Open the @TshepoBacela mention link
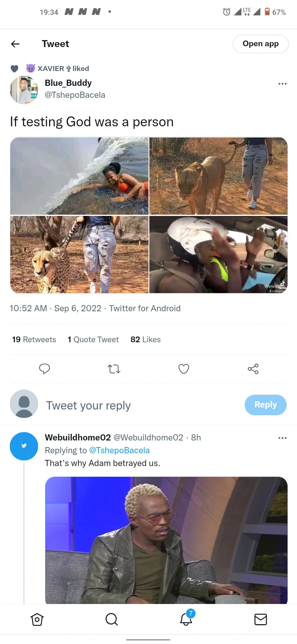This screenshot has width=297, height=644. tap(119, 450)
